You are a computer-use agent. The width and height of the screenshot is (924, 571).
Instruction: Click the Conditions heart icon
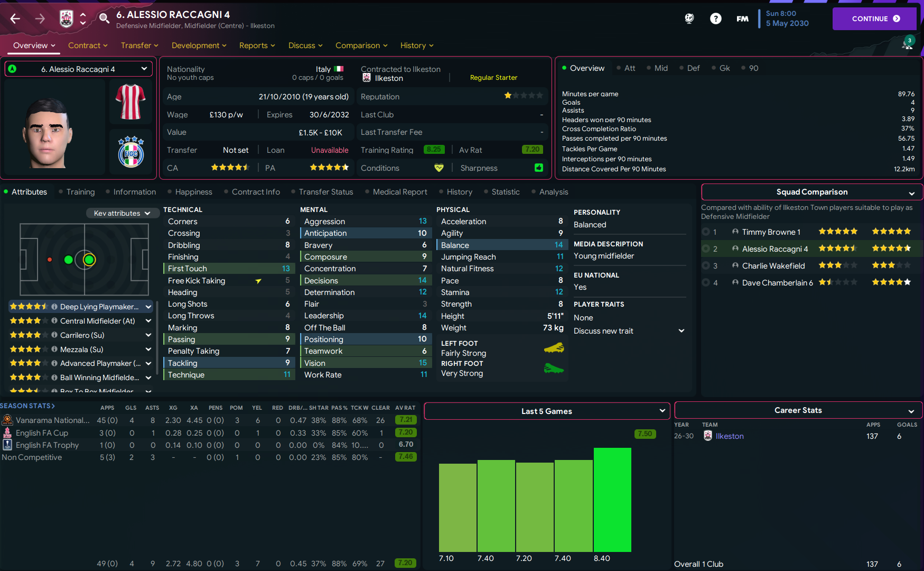[x=438, y=168]
